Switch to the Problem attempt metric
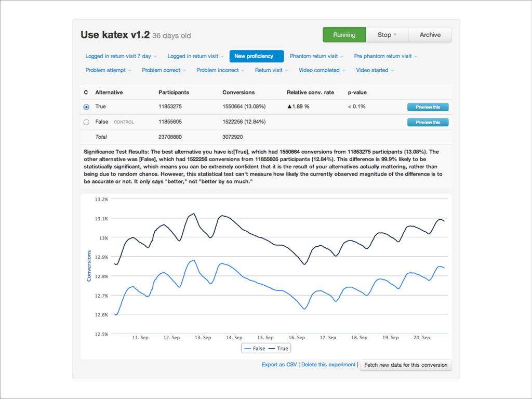 [108, 70]
